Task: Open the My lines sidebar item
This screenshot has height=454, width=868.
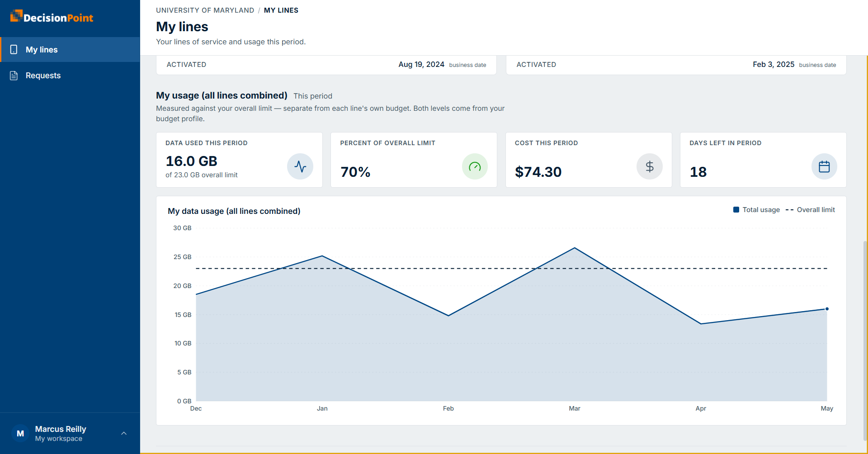Action: coord(70,49)
